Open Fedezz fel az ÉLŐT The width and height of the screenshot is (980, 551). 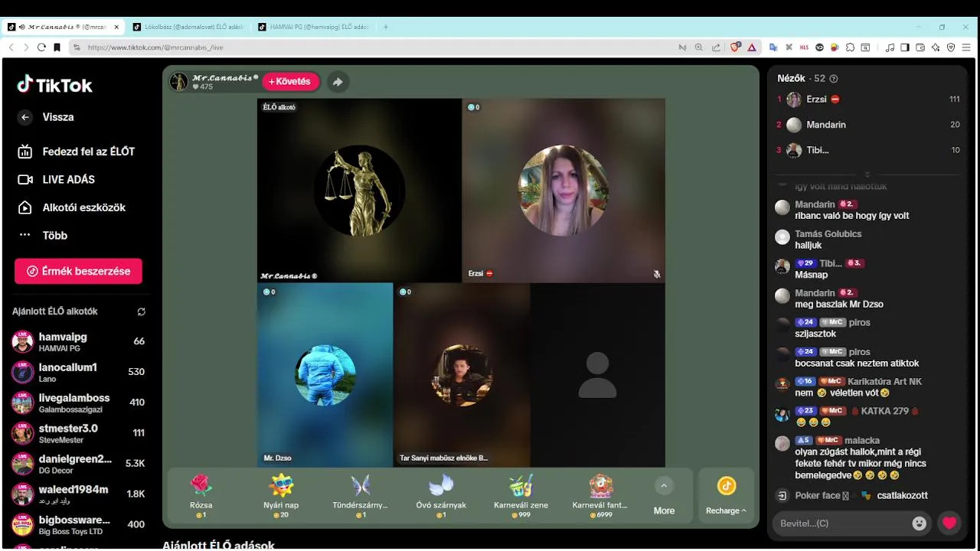[x=77, y=152]
